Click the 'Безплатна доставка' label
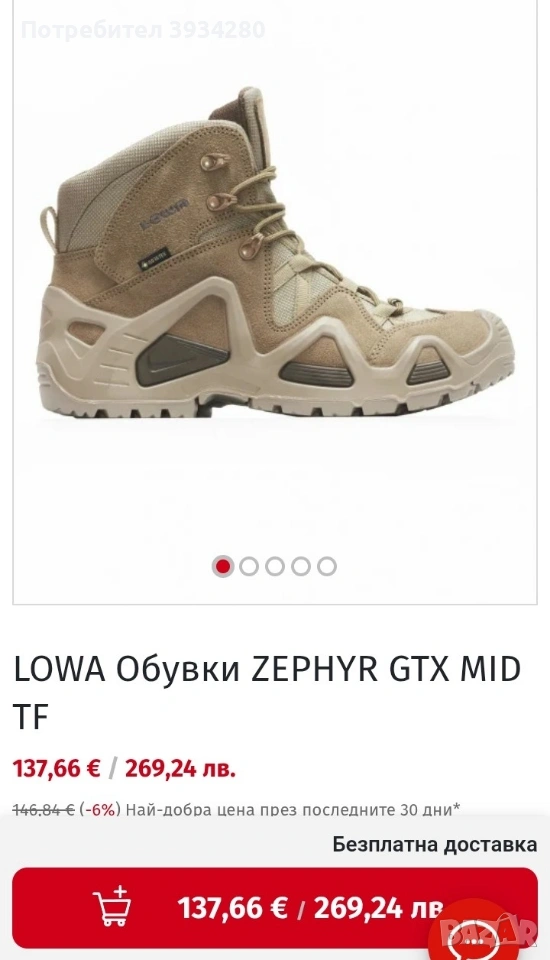The width and height of the screenshot is (550, 960). [x=435, y=844]
